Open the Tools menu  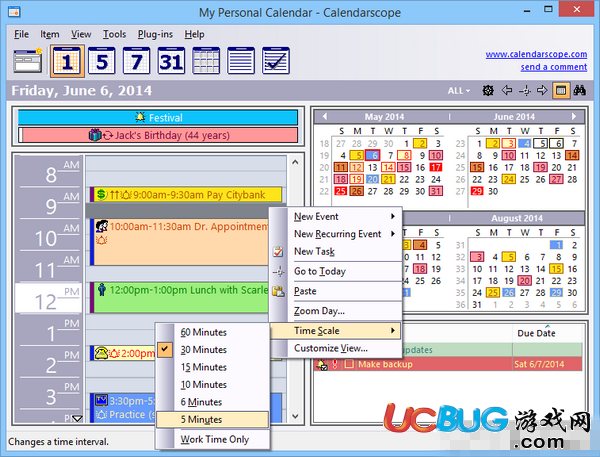[x=114, y=34]
